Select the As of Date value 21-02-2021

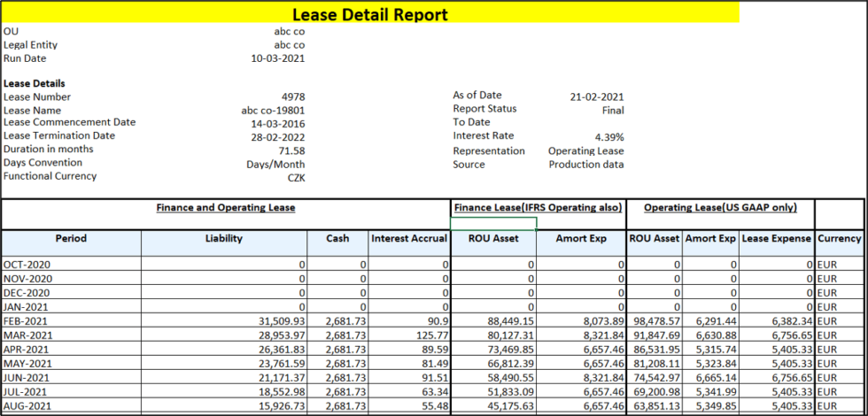pyautogui.click(x=596, y=96)
